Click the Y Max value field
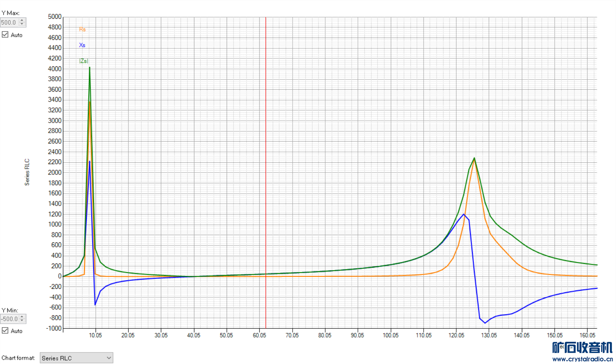616x364 pixels. point(9,23)
